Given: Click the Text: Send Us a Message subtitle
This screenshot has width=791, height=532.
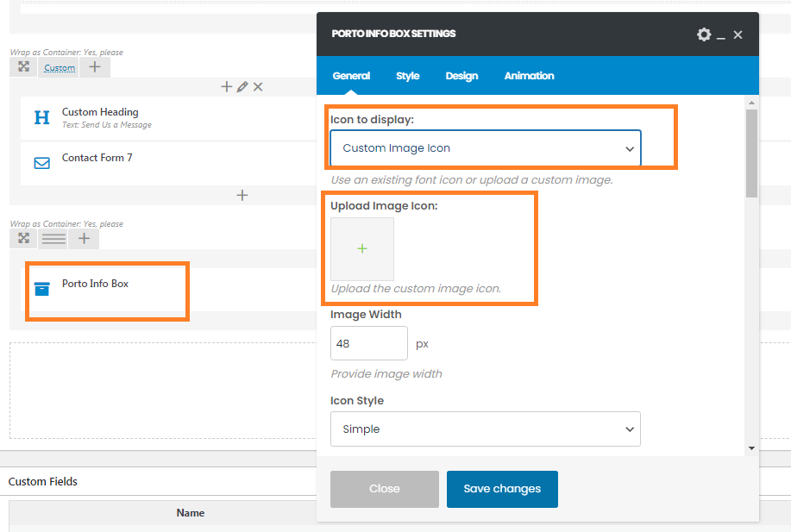Looking at the screenshot, I should pos(107,124).
